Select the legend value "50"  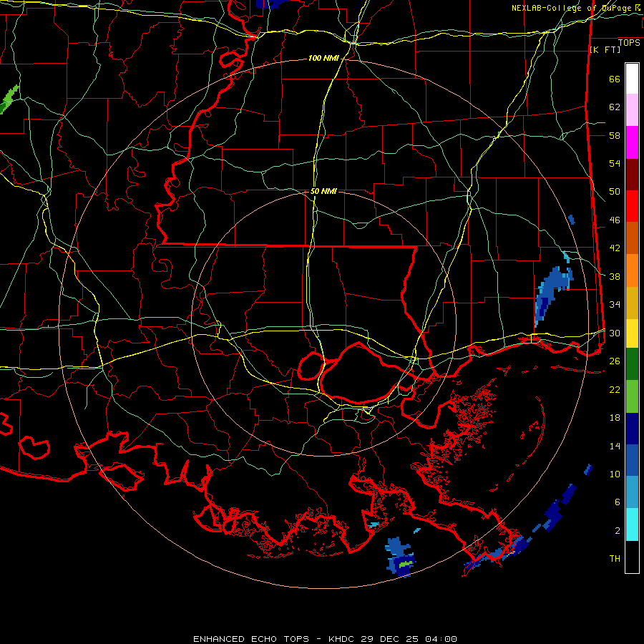615,192
